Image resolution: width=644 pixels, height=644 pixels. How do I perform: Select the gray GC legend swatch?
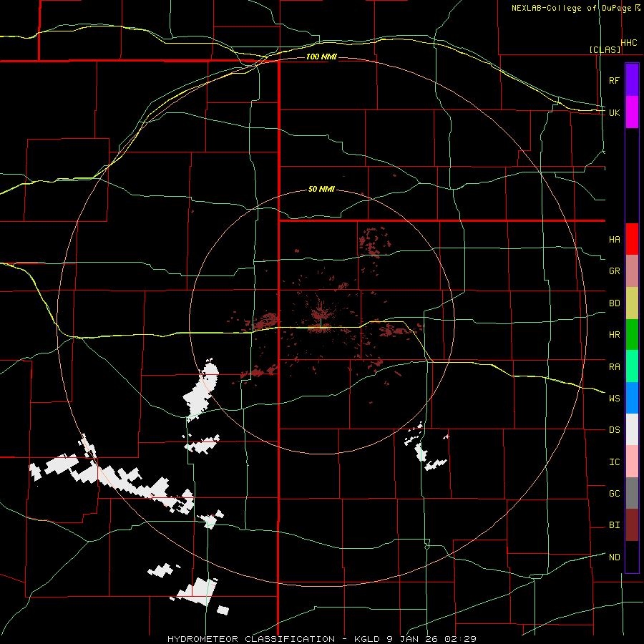point(632,493)
